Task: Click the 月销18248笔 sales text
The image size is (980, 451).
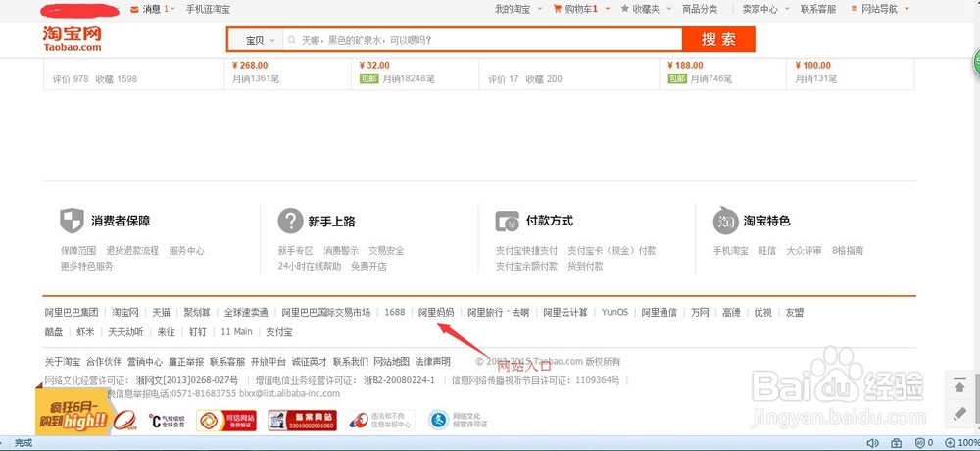Action: pos(409,78)
